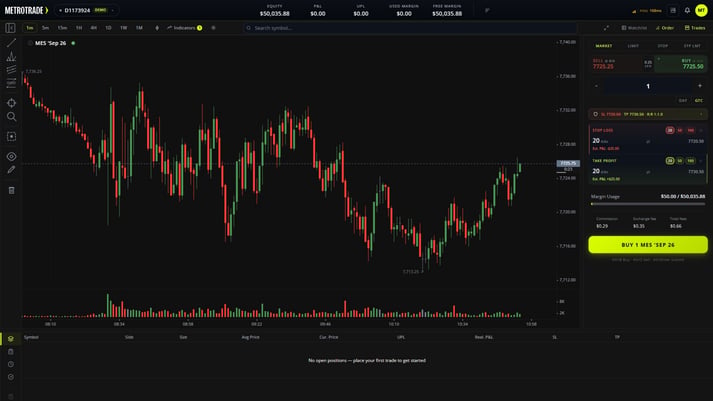This screenshot has width=713, height=401.
Task: Open the checkmark circle icon in bottom panel
Action: tap(11, 377)
